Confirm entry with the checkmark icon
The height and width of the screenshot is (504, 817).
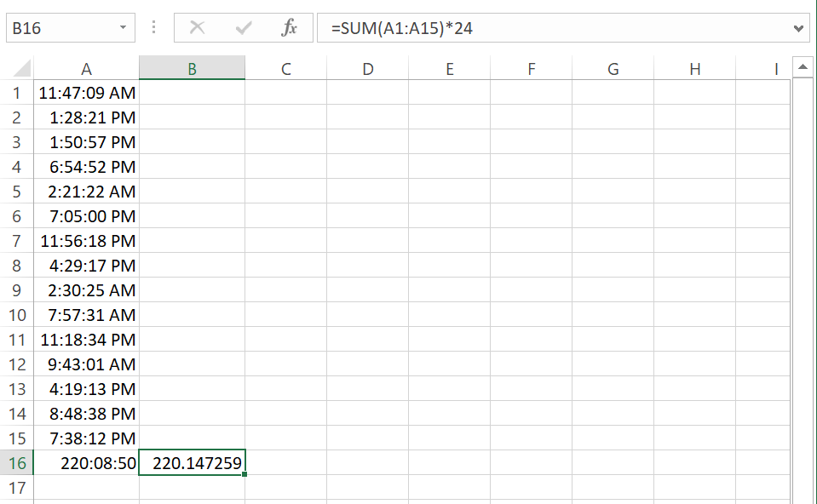[244, 26]
